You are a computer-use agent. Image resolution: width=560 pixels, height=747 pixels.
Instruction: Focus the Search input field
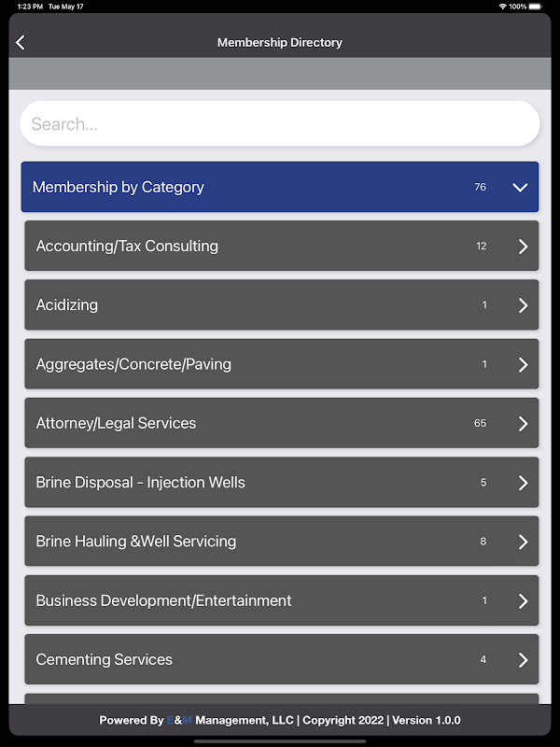pos(280,124)
